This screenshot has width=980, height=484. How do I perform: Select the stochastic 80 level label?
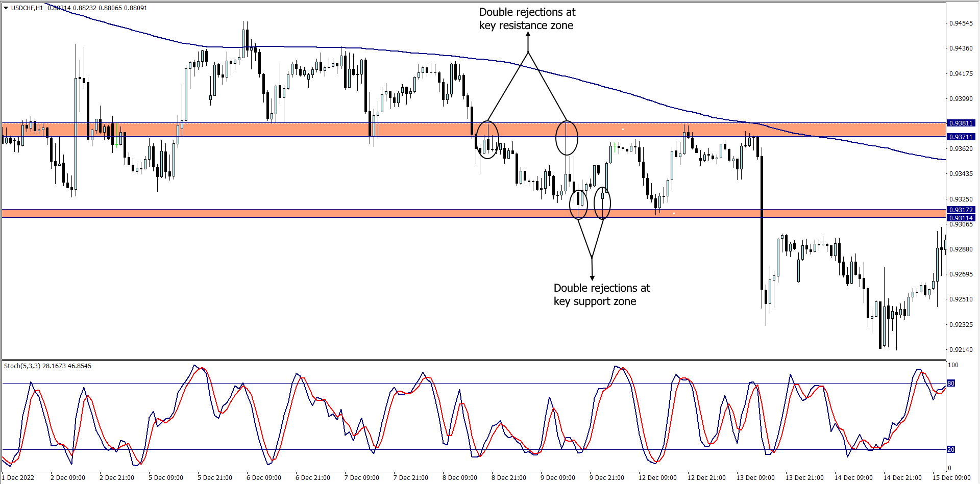pos(951,384)
